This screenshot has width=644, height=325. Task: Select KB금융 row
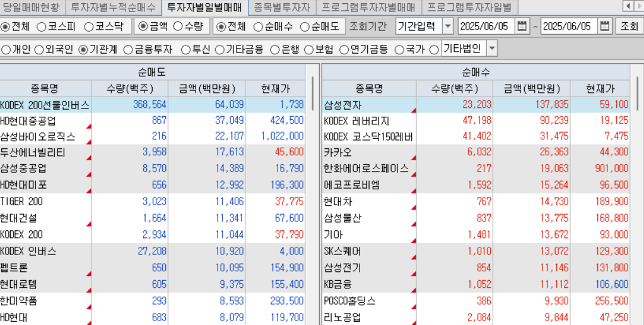pyautogui.click(x=476, y=285)
